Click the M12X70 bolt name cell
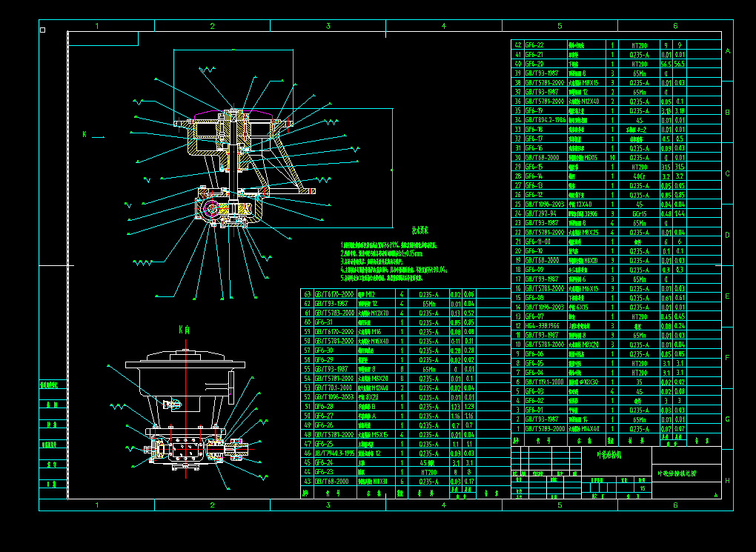The height and width of the screenshot is (552, 756). click(x=374, y=313)
